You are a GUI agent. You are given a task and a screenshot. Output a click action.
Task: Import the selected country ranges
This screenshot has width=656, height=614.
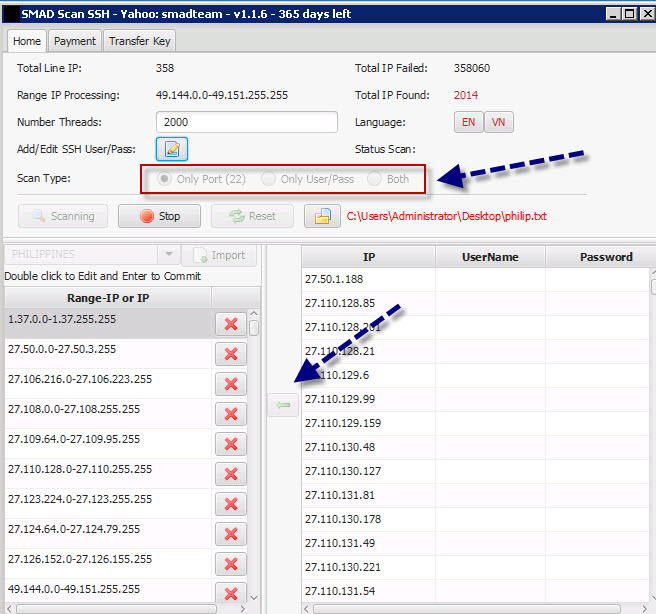[x=220, y=255]
